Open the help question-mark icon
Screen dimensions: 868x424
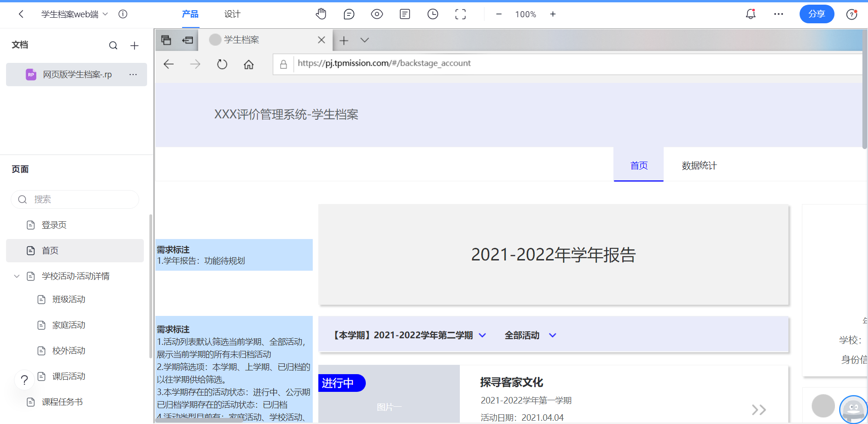click(x=851, y=14)
